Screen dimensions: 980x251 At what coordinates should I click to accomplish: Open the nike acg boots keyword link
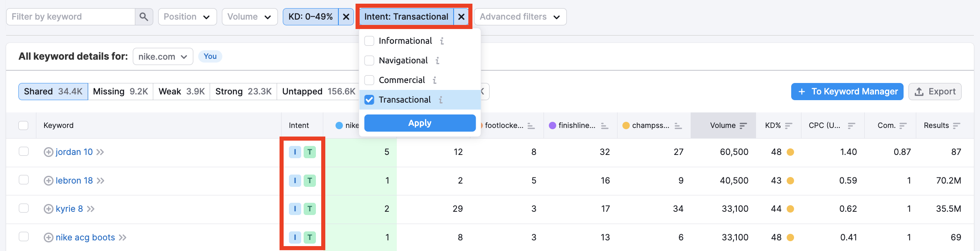pos(85,238)
